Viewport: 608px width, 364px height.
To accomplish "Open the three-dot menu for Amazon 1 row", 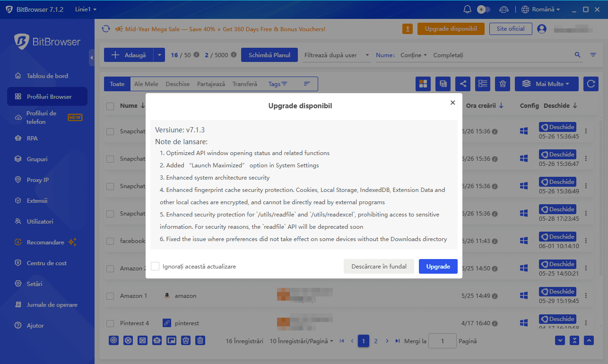I will coord(586,296).
